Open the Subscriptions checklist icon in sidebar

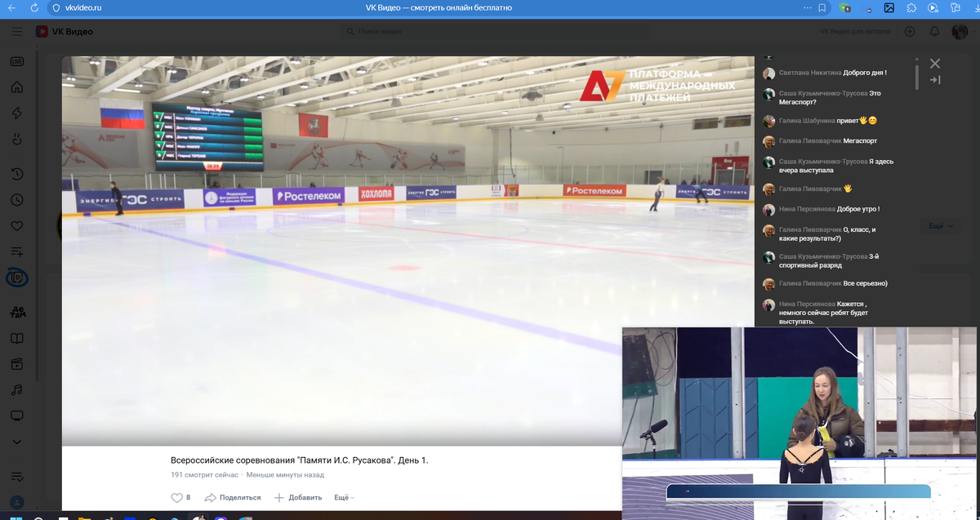[16, 476]
